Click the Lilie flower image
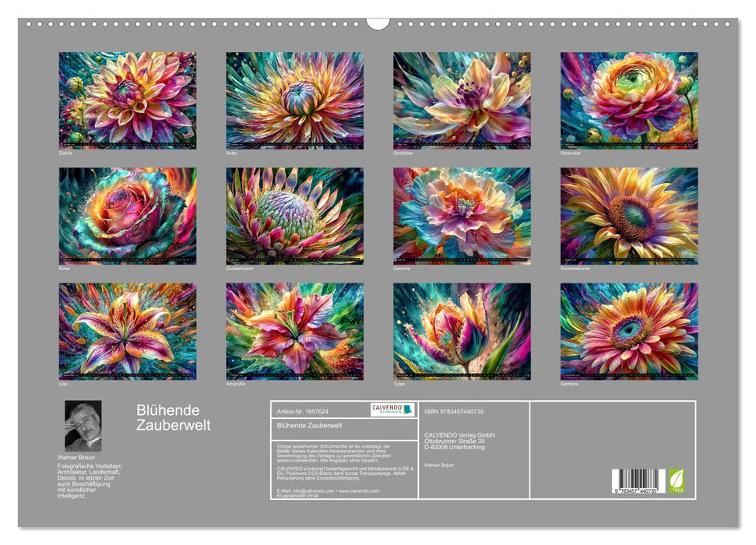The width and height of the screenshot is (756, 545). [x=128, y=331]
